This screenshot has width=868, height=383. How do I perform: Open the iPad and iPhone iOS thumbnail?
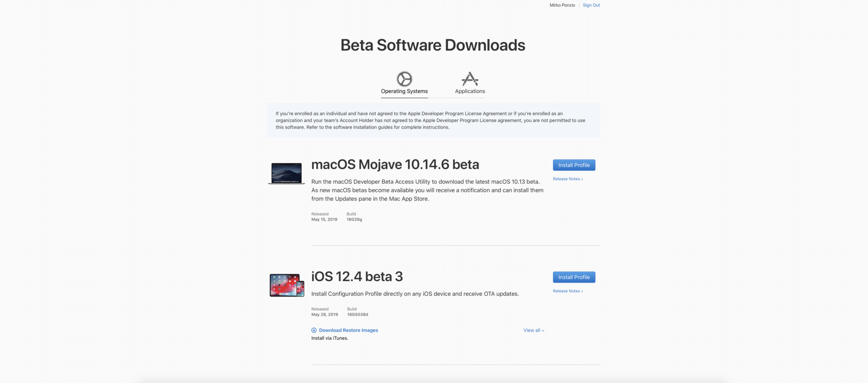287,285
